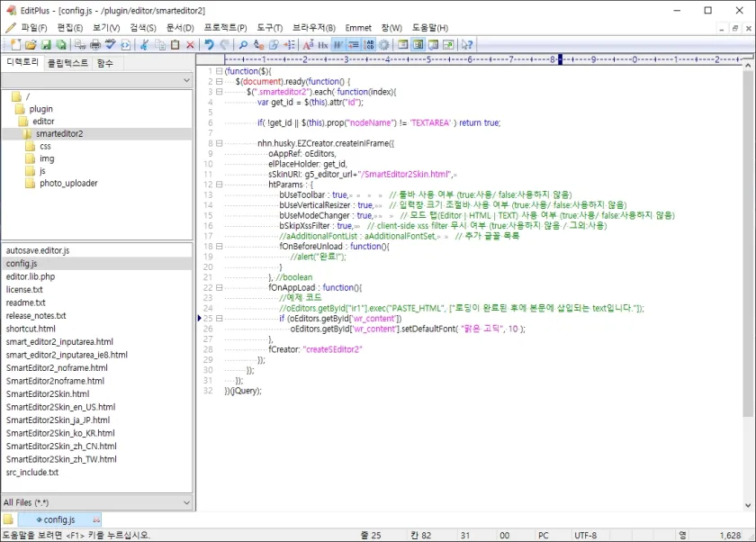Click line 26 setDefaultFont code line
756x542 pixels.
408,329
